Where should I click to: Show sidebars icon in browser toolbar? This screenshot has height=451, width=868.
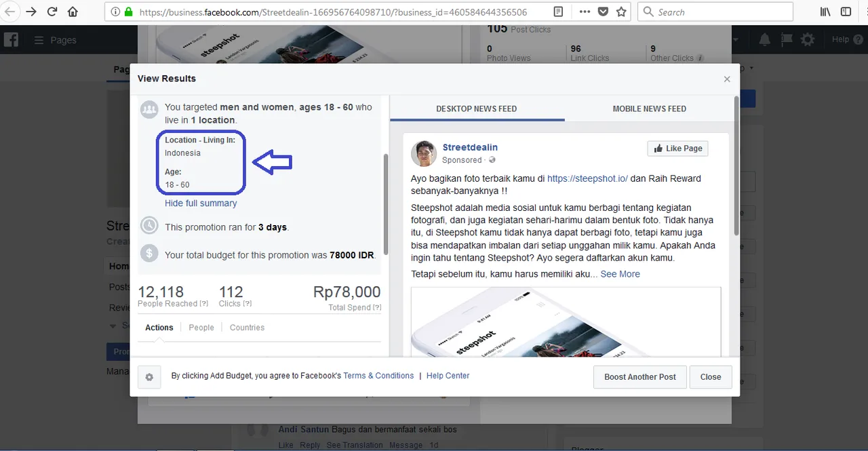tap(846, 12)
